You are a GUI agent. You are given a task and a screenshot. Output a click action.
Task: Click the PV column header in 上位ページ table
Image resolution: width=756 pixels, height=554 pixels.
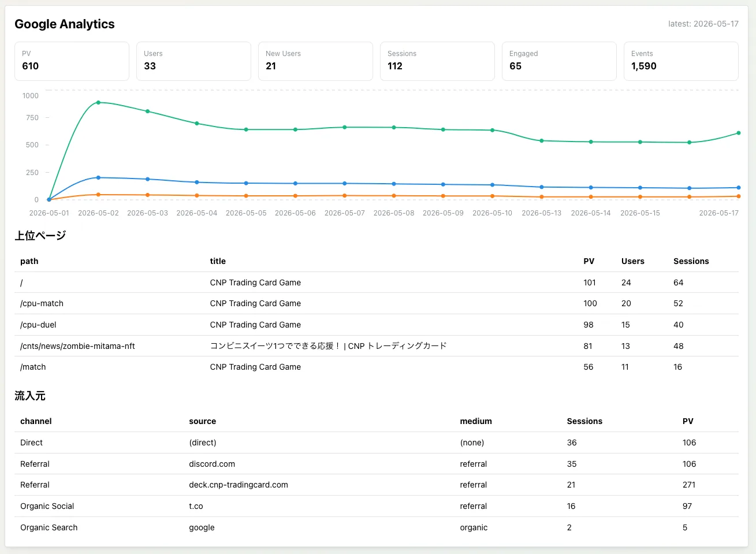[x=589, y=261]
